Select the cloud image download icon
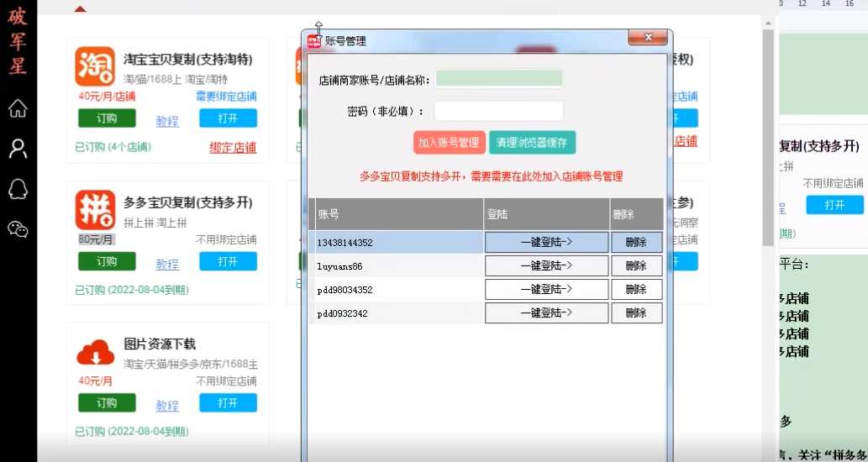Viewport: 868px width, 462px height. [95, 353]
